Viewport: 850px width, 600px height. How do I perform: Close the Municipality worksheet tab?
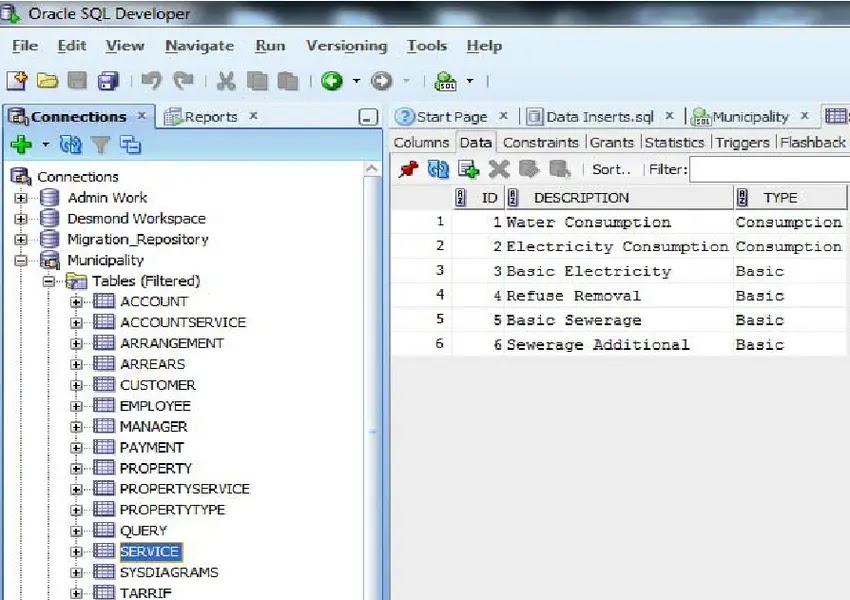[x=805, y=115]
